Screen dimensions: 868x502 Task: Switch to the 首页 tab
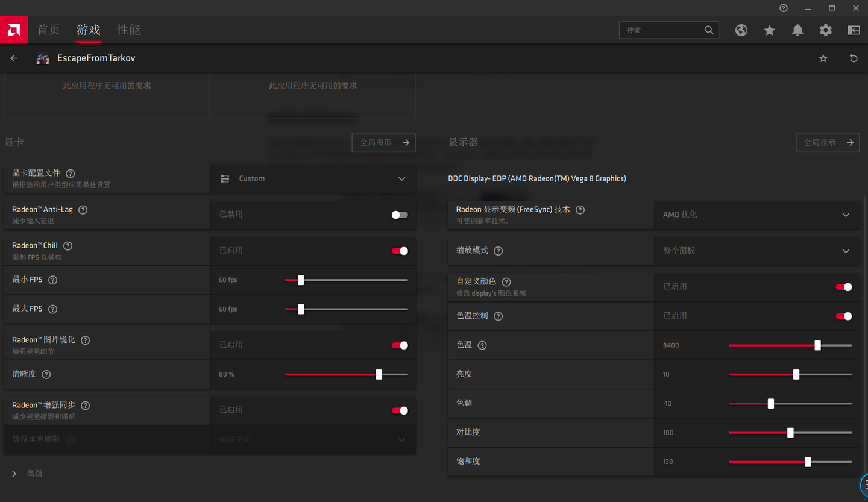(x=48, y=30)
